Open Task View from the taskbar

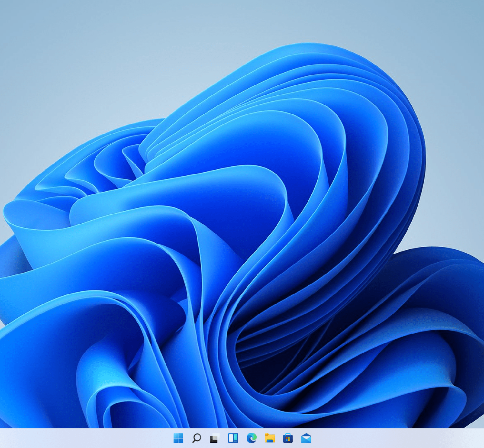click(215, 438)
